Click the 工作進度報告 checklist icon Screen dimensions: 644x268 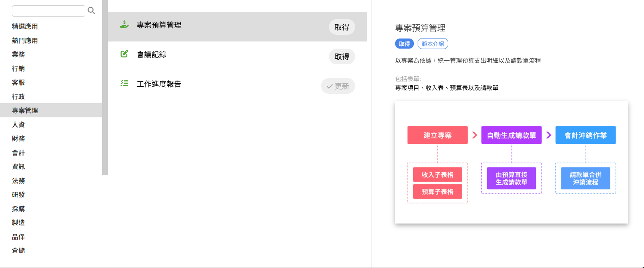click(124, 83)
